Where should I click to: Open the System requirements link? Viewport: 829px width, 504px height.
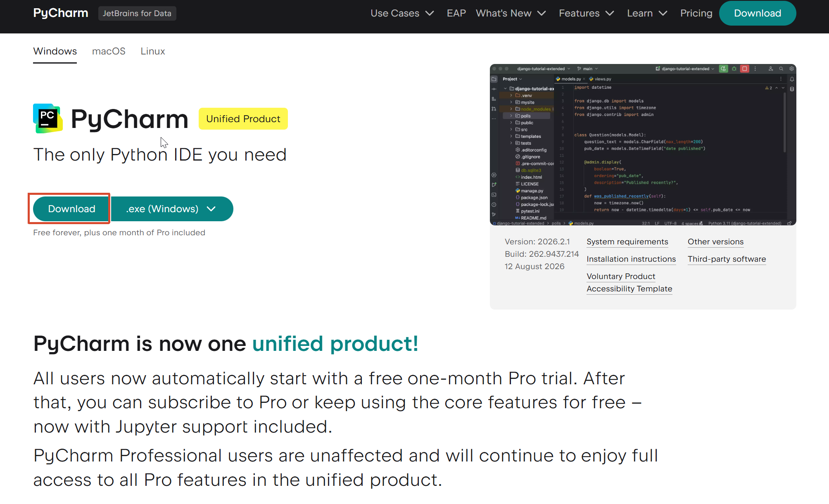[x=627, y=242]
